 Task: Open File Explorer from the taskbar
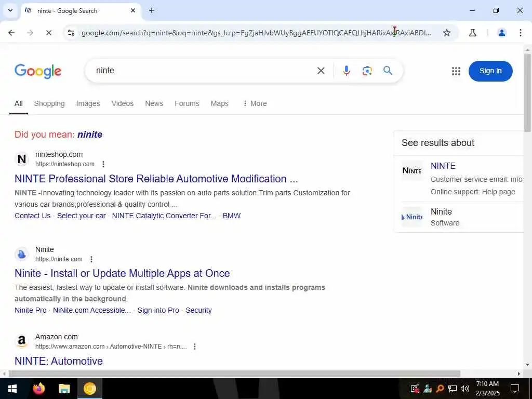point(64,389)
